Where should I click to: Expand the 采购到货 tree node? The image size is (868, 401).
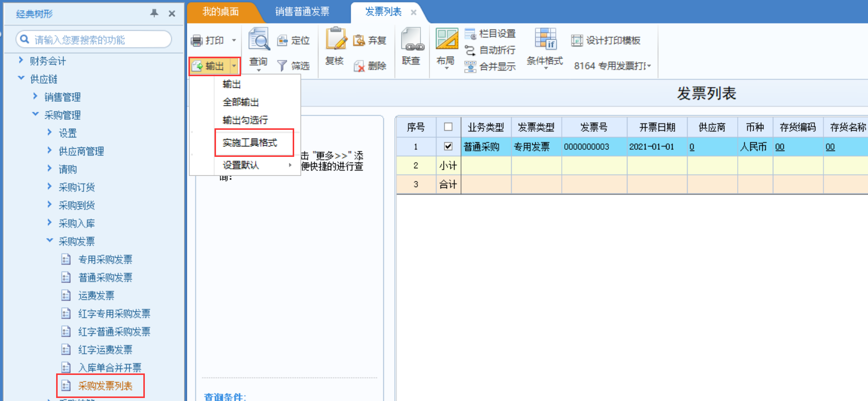point(50,205)
